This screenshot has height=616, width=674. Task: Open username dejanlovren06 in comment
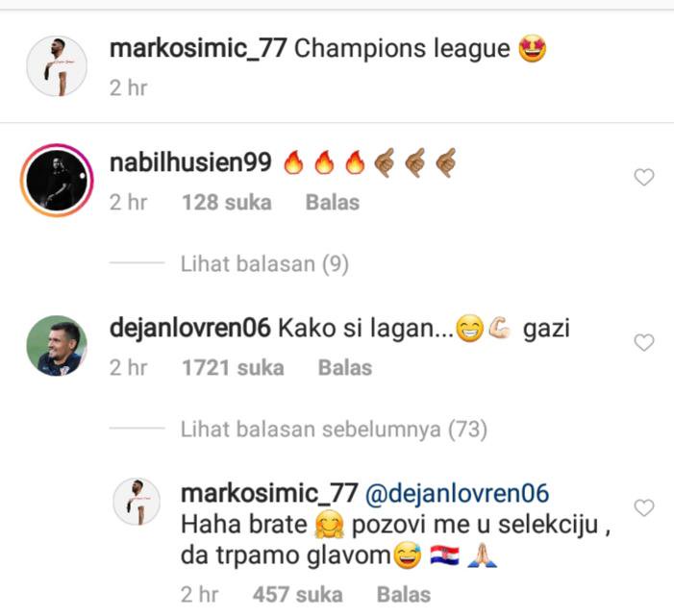(x=190, y=329)
